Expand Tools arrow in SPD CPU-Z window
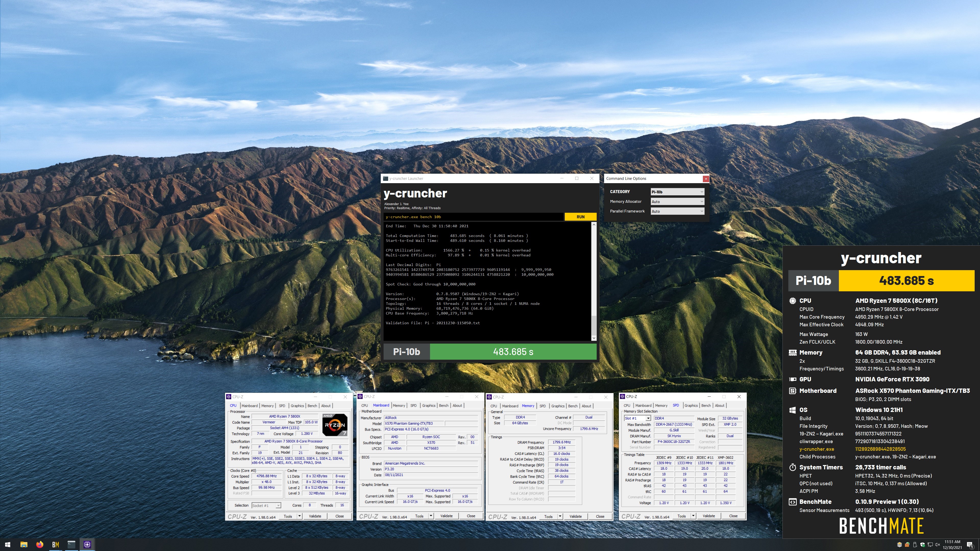 pos(693,516)
